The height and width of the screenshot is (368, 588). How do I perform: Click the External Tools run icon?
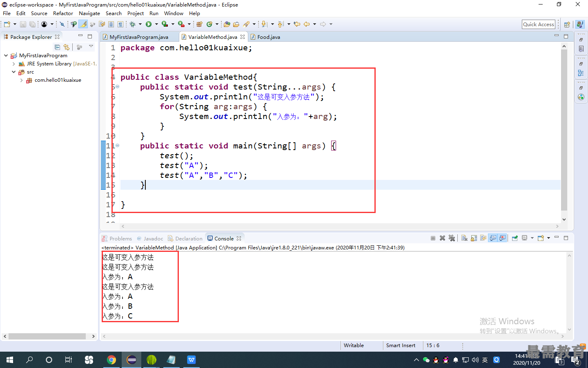(181, 24)
